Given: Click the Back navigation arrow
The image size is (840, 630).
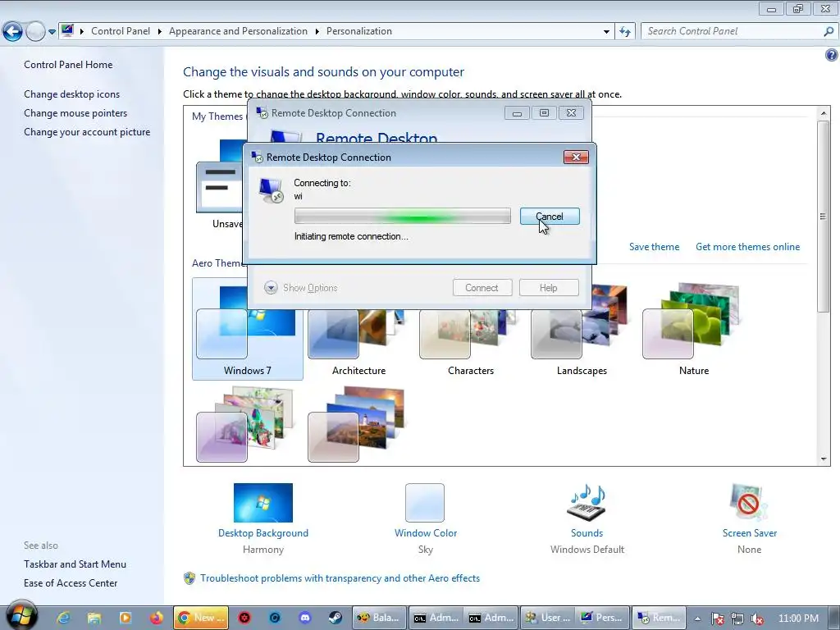Looking at the screenshot, I should [12, 32].
